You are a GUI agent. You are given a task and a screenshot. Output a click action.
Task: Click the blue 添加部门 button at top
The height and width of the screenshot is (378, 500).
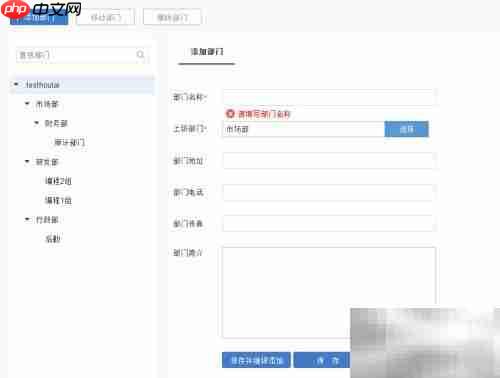[39, 17]
